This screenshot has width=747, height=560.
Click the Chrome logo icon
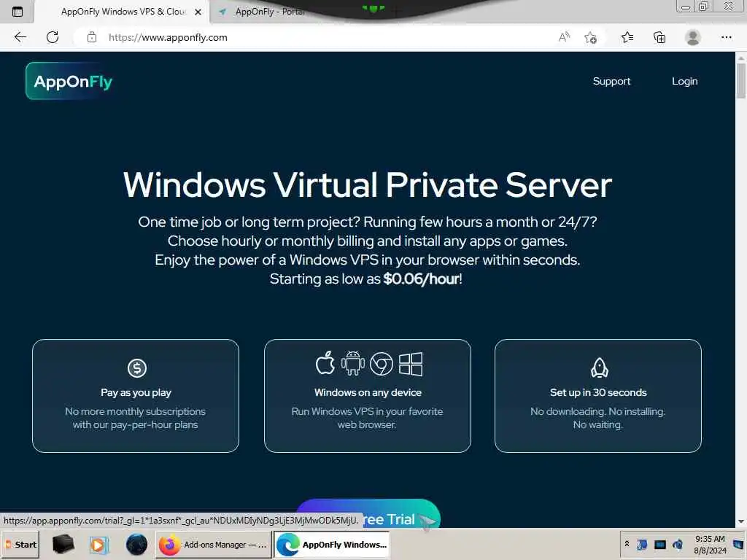[x=381, y=364]
